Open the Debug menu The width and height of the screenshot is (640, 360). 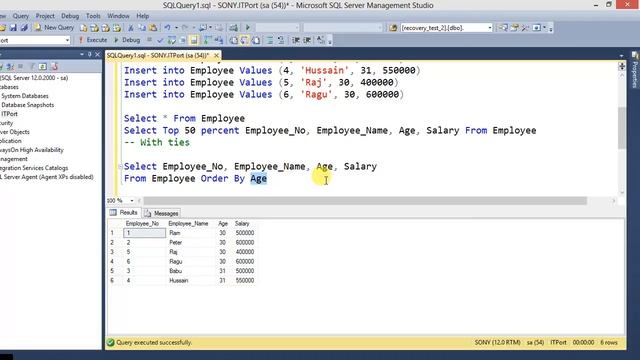(x=70, y=16)
